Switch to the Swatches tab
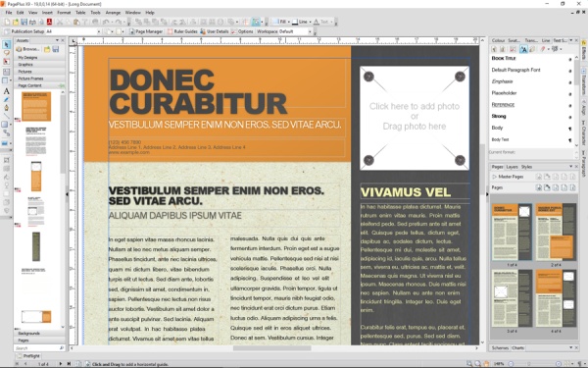Image resolution: width=588 pixels, height=368 pixels. [x=514, y=40]
